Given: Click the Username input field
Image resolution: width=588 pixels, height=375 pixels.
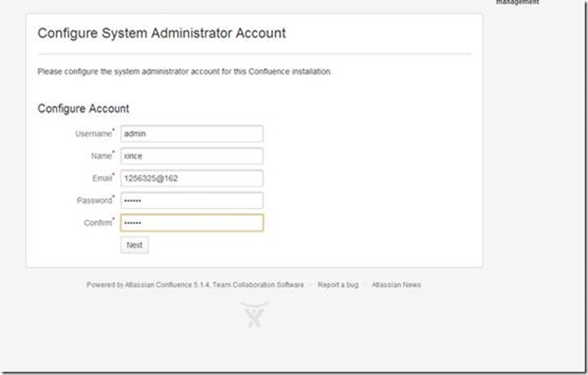Looking at the screenshot, I should tap(192, 134).
